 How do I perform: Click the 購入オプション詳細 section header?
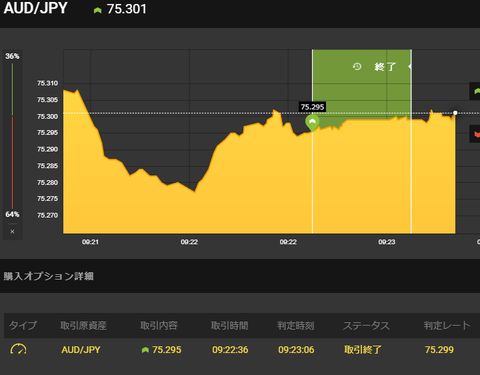click(49, 276)
